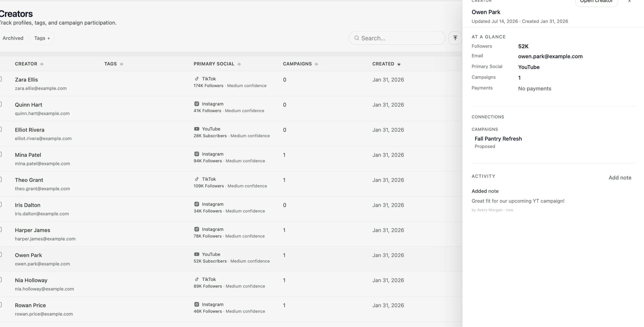Click the Instagram icon in Rowan Price row
Viewport: 644px width, 327px height.
[x=197, y=304]
